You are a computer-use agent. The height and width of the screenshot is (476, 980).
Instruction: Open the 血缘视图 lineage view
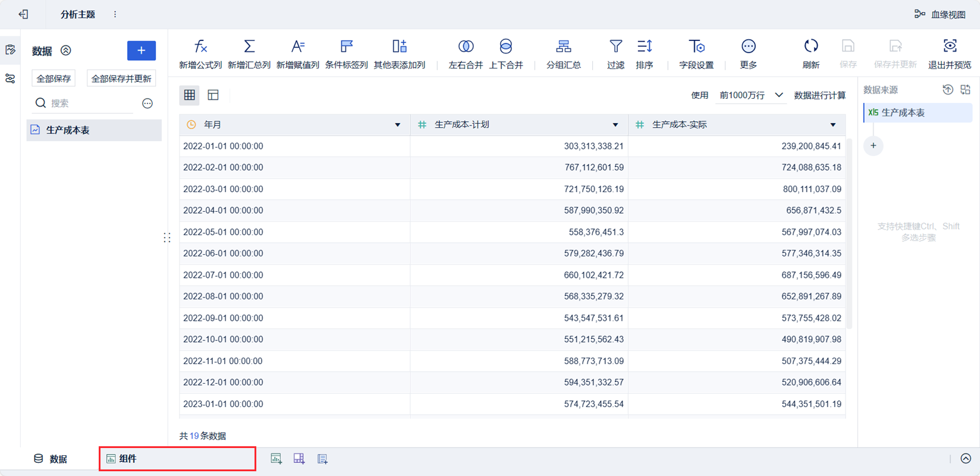click(940, 14)
